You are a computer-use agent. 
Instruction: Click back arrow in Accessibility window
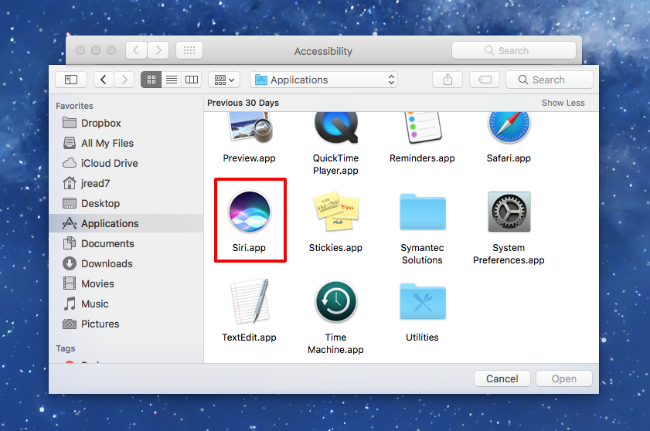click(x=136, y=51)
